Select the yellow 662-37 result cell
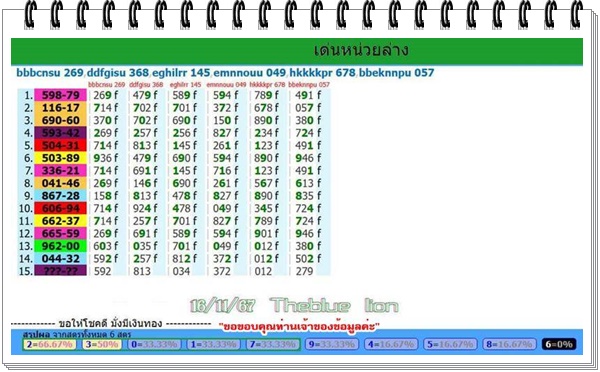 coord(60,221)
